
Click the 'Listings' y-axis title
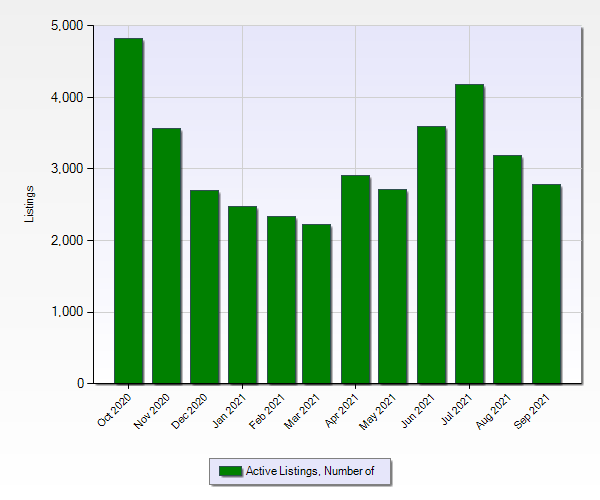(x=30, y=204)
